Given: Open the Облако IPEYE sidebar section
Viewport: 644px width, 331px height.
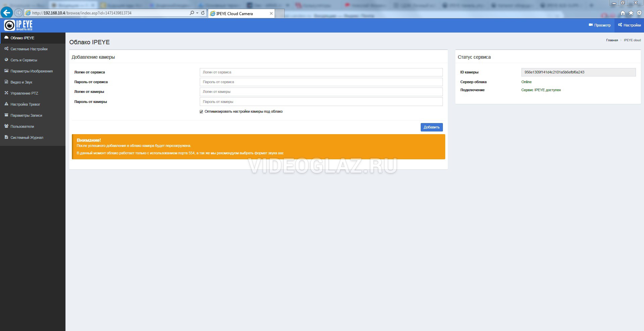Looking at the screenshot, I should [33, 38].
